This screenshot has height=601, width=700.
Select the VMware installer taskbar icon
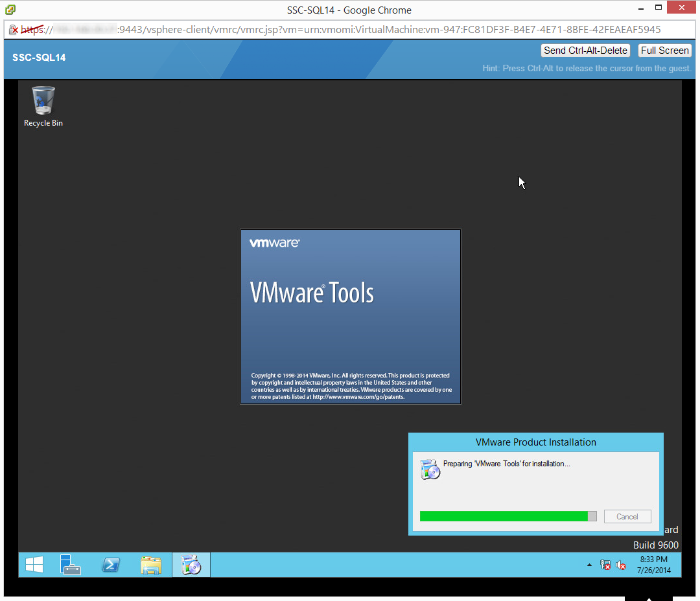click(191, 565)
